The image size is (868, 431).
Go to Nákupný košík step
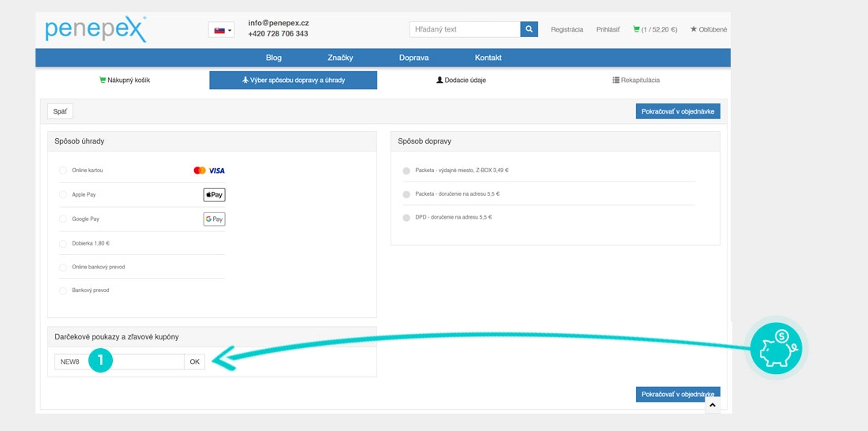pos(125,80)
